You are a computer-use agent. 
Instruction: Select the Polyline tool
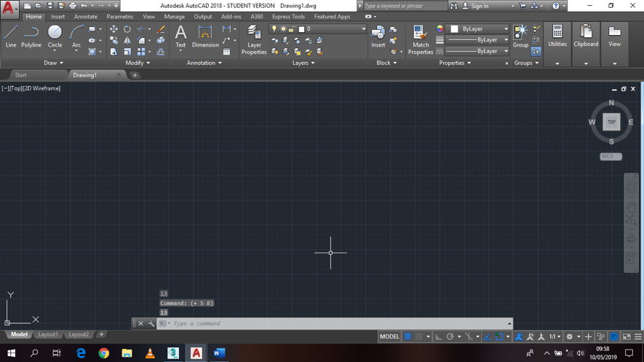pos(31,36)
